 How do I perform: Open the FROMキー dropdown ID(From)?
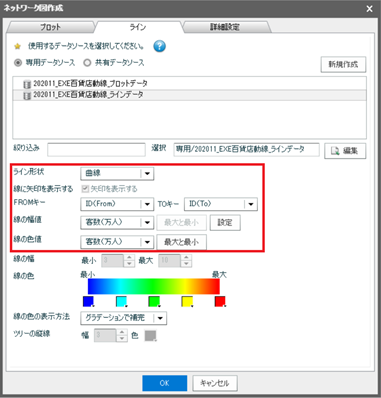(117, 204)
